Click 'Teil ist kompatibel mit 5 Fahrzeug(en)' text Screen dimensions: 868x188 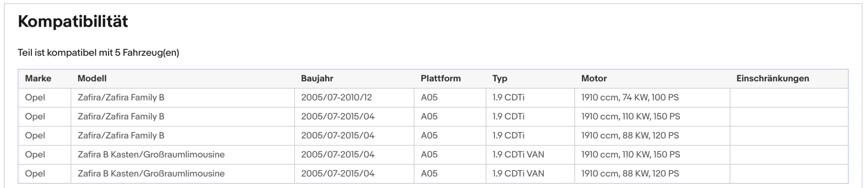point(98,53)
